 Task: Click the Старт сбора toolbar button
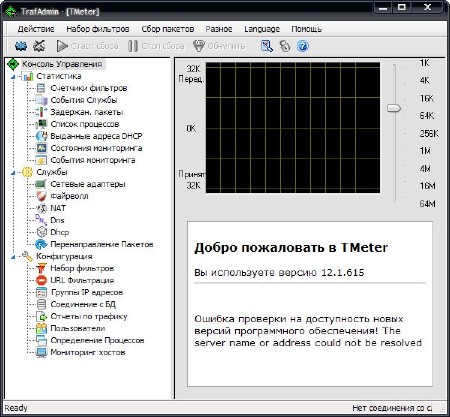click(x=87, y=46)
